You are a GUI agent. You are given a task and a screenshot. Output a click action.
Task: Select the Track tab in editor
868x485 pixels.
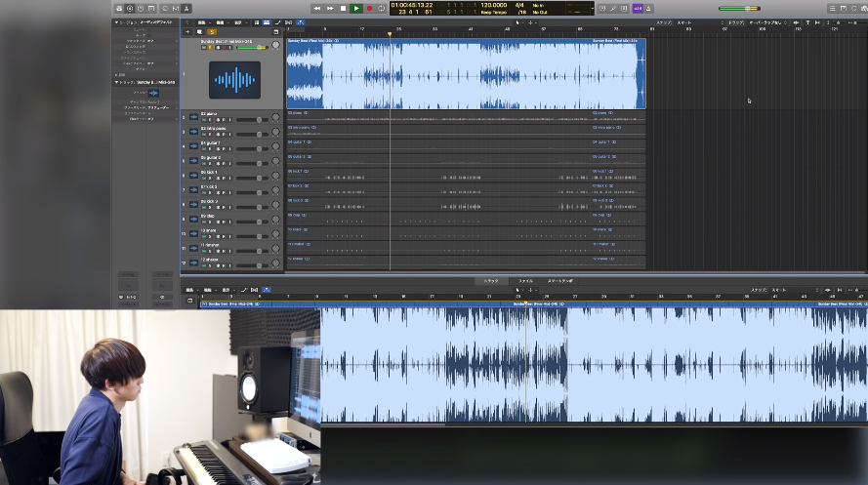coord(491,280)
